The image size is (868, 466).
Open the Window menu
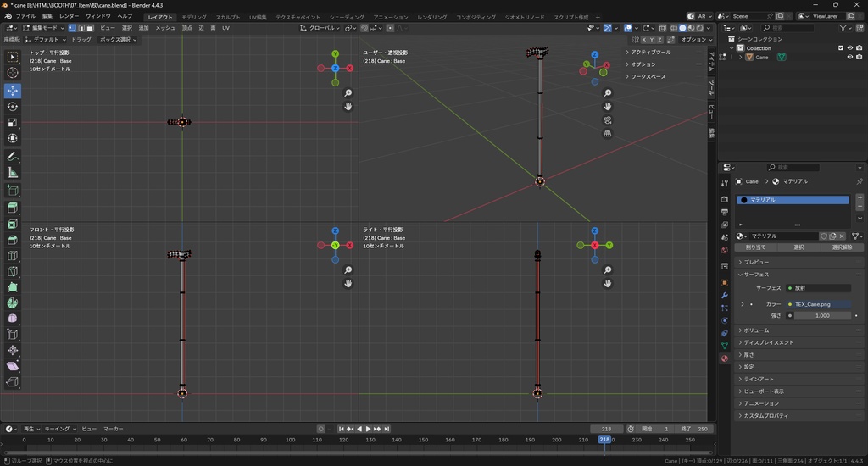pos(98,16)
